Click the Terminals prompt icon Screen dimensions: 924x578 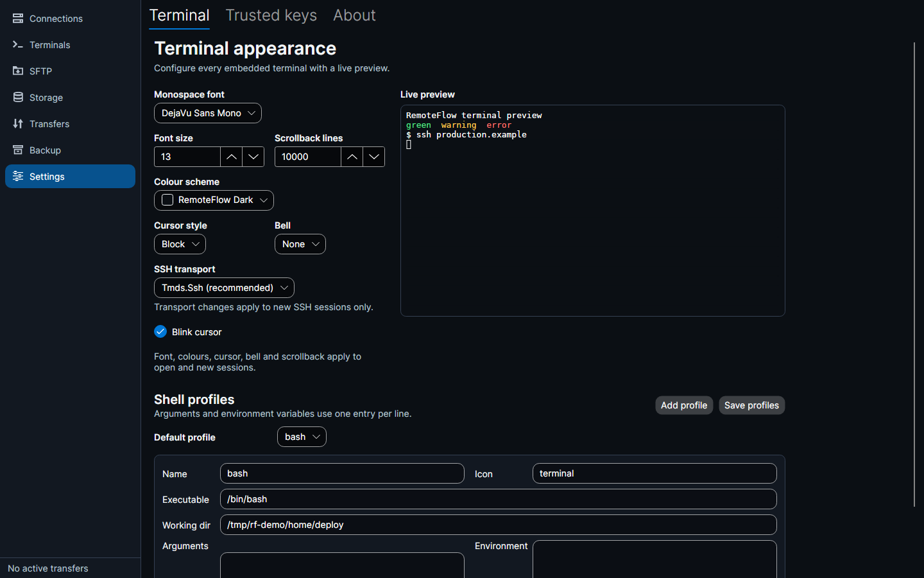pos(18,45)
